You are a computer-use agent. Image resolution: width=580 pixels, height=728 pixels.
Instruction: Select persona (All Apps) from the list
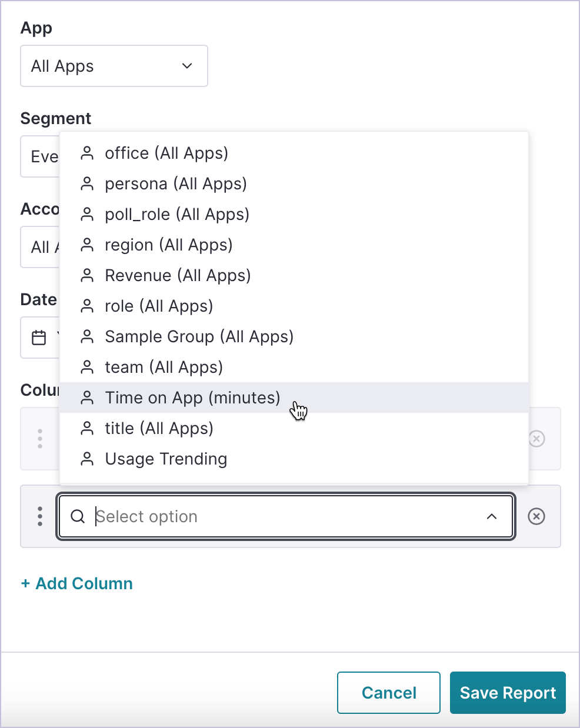tap(175, 183)
